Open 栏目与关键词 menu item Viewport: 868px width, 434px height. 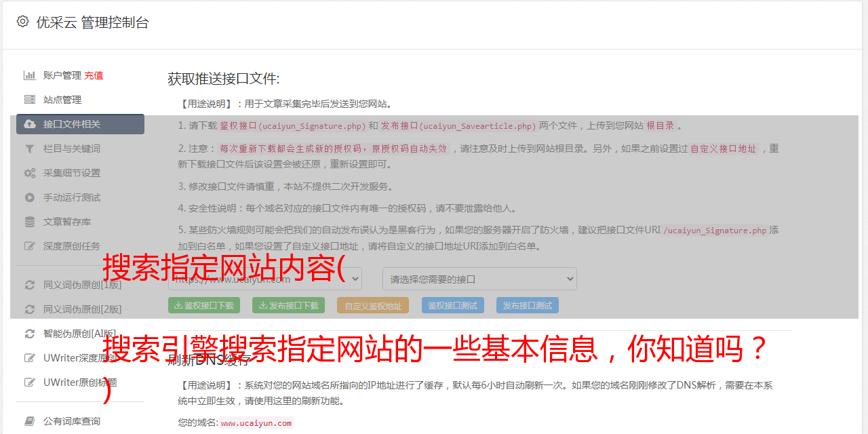(72, 149)
